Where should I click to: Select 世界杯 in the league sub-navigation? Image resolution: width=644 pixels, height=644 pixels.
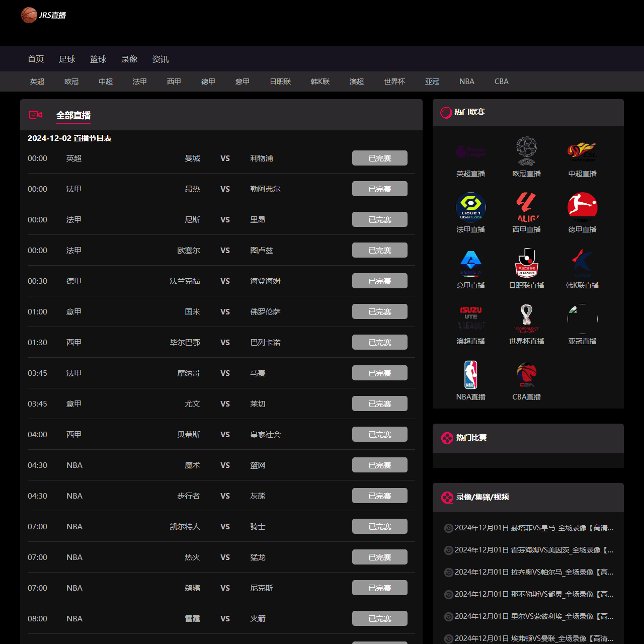click(x=394, y=82)
